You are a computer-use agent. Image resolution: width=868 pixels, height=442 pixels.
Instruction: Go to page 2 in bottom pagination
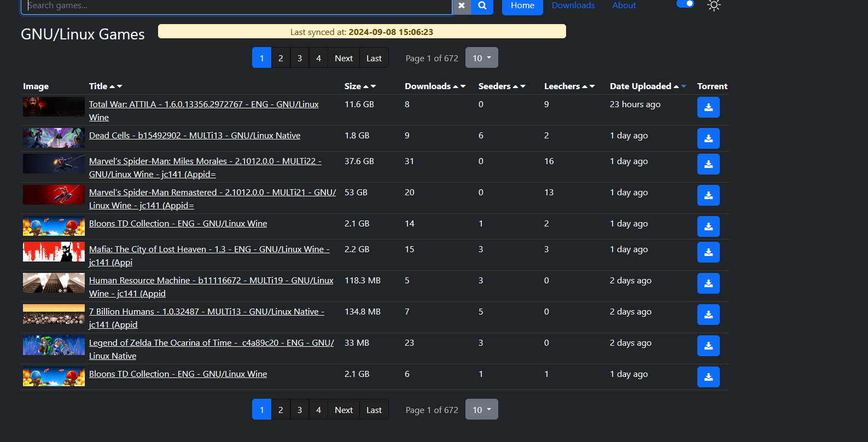281,410
